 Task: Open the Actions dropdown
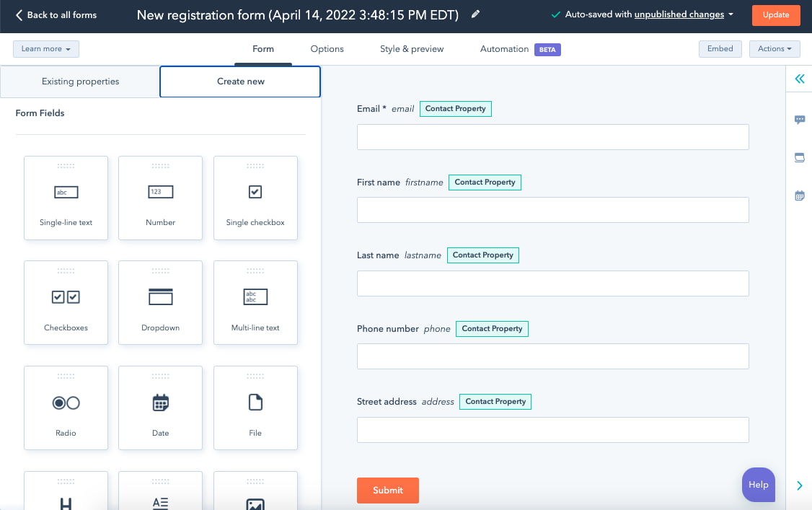coord(775,48)
